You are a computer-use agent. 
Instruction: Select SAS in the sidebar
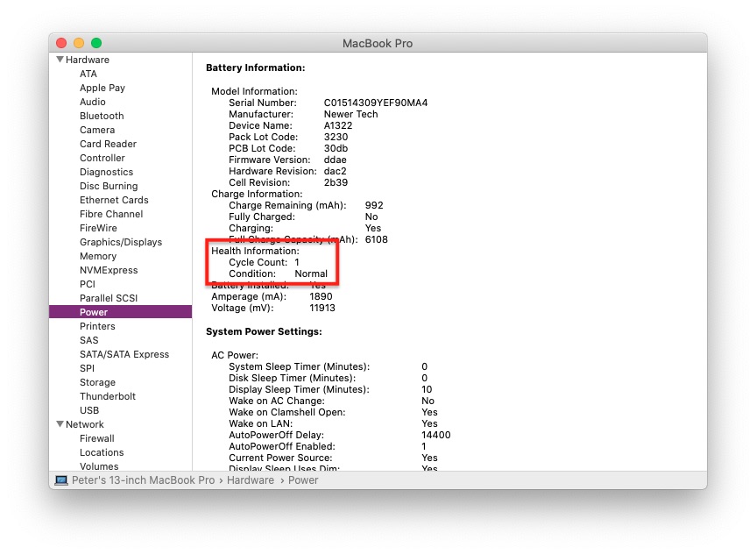(88, 340)
